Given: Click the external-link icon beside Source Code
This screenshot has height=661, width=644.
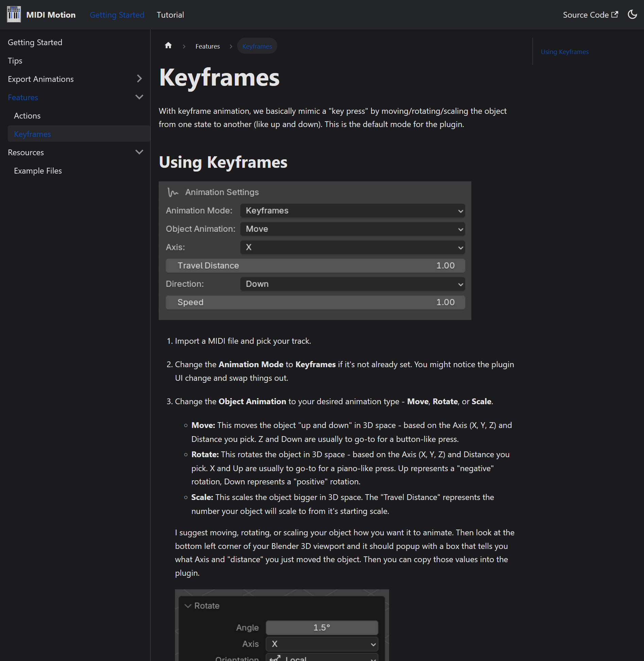Looking at the screenshot, I should tap(615, 14).
